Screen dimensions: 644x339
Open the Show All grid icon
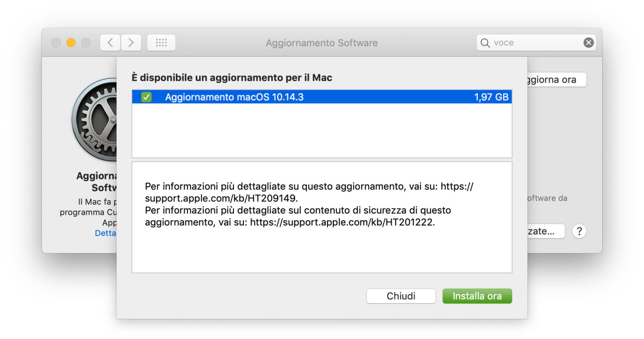[161, 42]
